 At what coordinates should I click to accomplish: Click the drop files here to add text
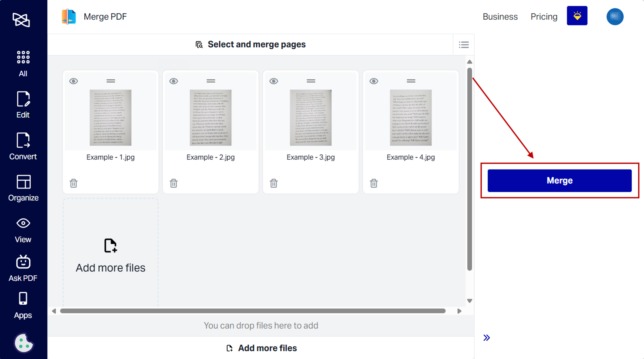[261, 325]
